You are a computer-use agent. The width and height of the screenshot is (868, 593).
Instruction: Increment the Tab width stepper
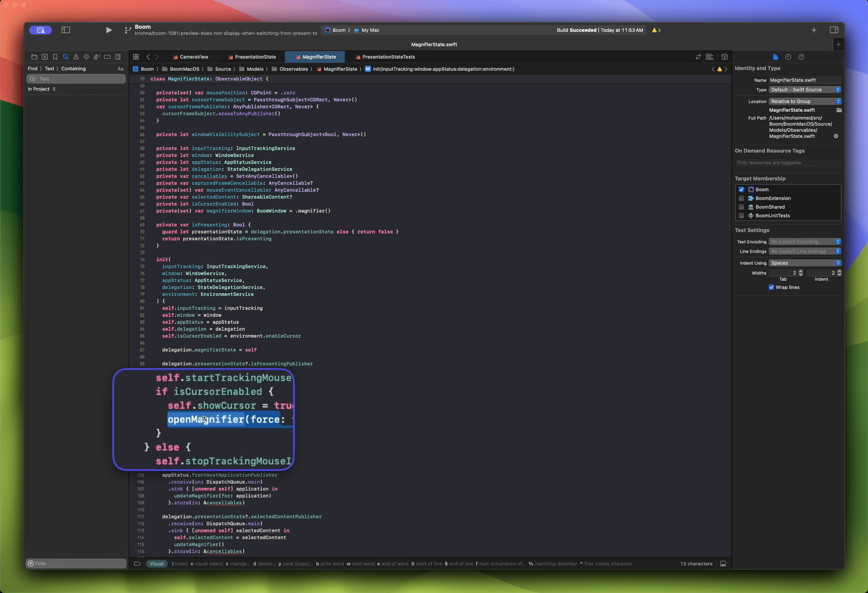click(801, 271)
